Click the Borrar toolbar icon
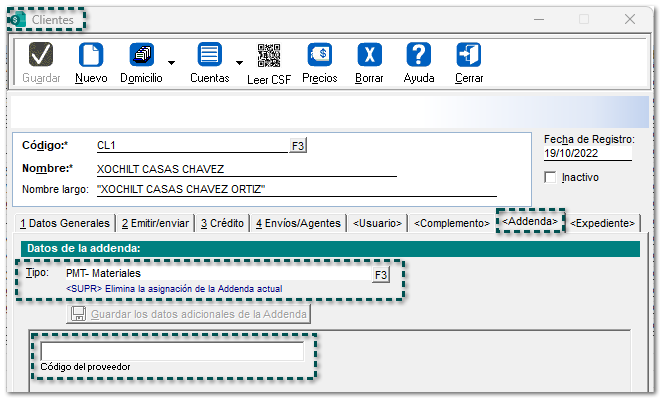This screenshot has height=401, width=663. (x=370, y=55)
